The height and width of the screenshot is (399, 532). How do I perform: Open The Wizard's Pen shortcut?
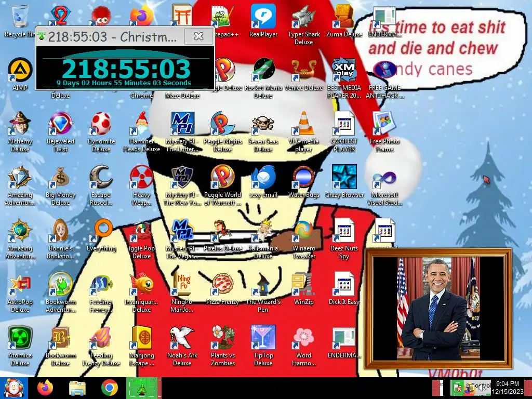click(x=263, y=292)
